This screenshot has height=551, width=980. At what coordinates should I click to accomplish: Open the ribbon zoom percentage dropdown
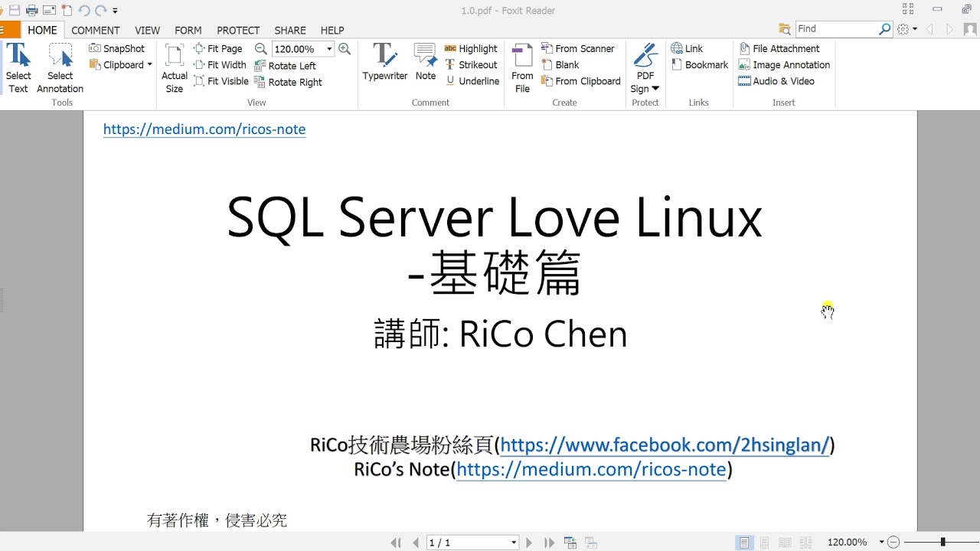coord(329,49)
